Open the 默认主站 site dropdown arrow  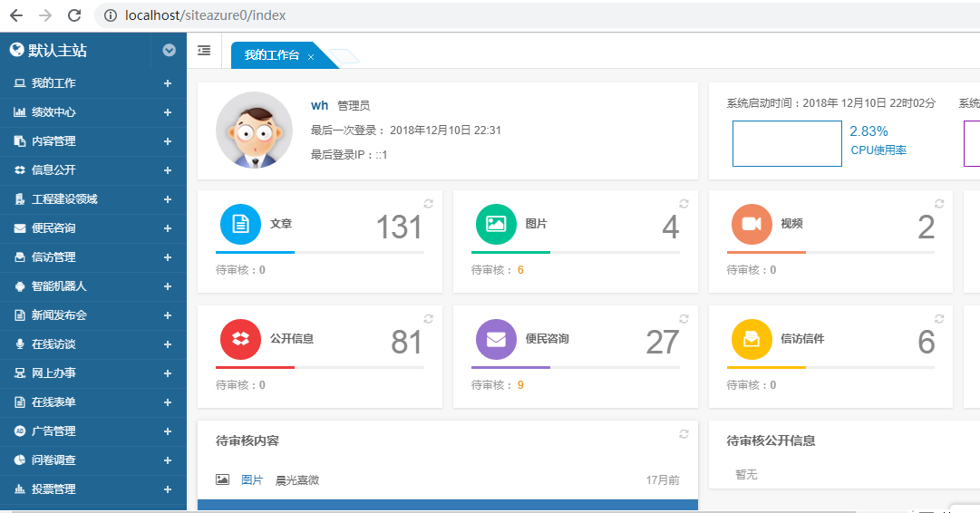[169, 51]
